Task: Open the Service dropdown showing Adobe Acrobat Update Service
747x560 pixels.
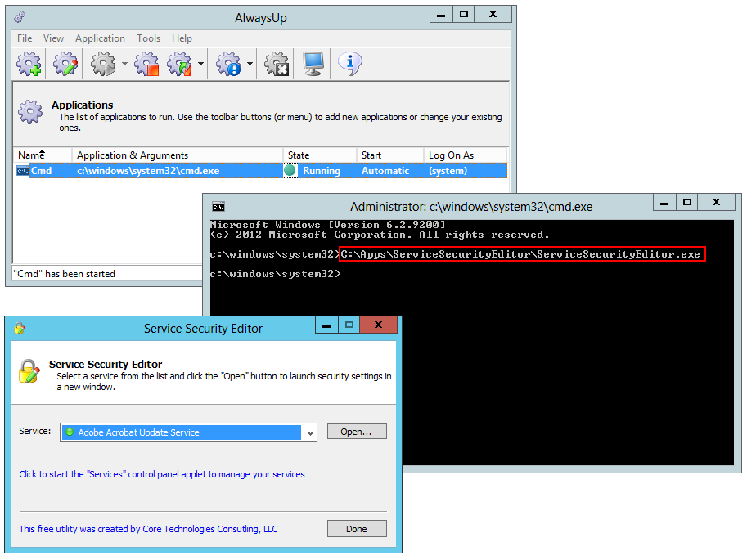Action: point(188,432)
